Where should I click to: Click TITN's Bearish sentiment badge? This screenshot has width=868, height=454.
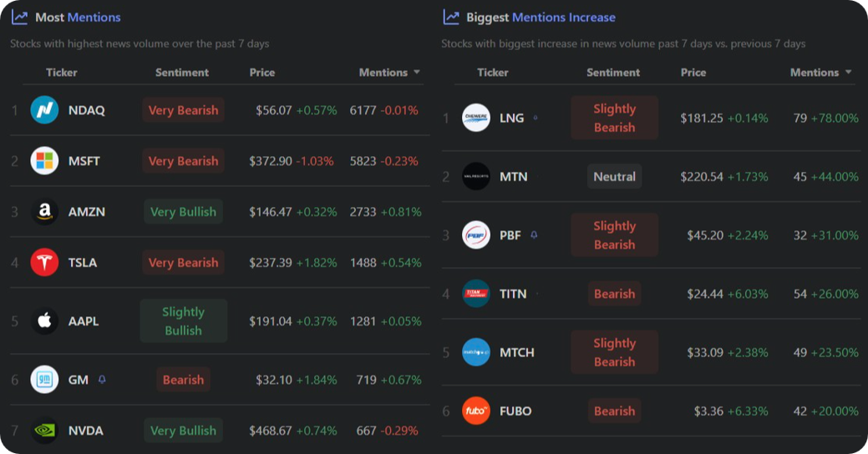[615, 294]
